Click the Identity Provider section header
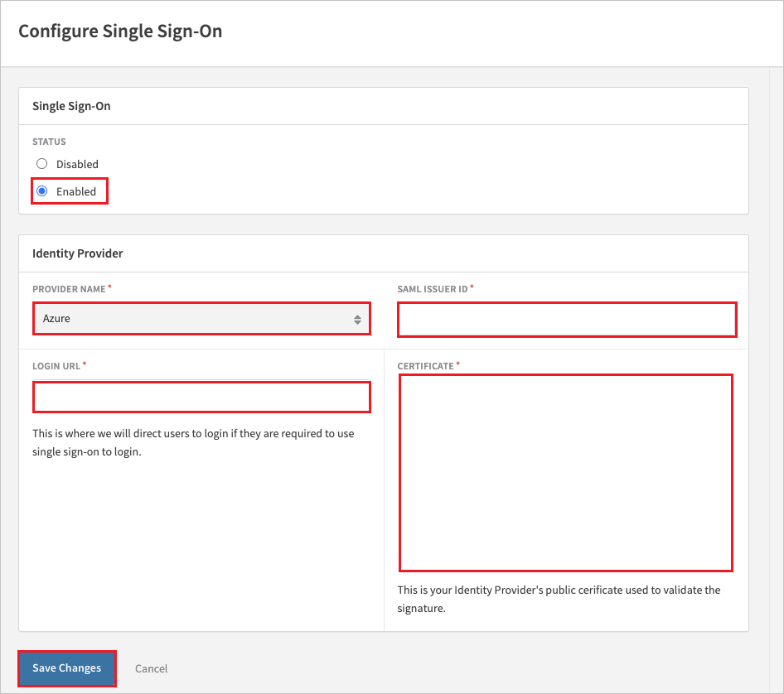This screenshot has height=694, width=784. click(78, 253)
